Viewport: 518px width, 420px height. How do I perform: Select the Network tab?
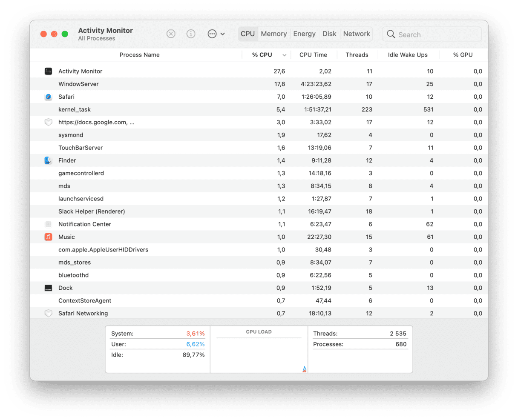(357, 34)
